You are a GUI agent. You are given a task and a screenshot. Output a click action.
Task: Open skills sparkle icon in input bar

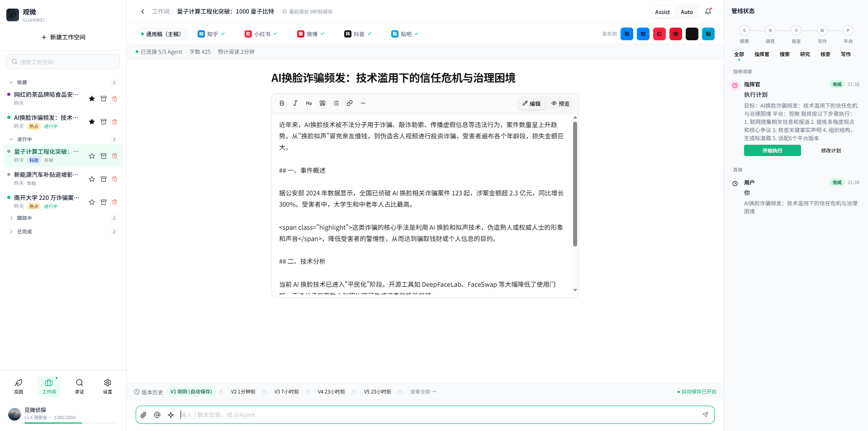coord(171,415)
